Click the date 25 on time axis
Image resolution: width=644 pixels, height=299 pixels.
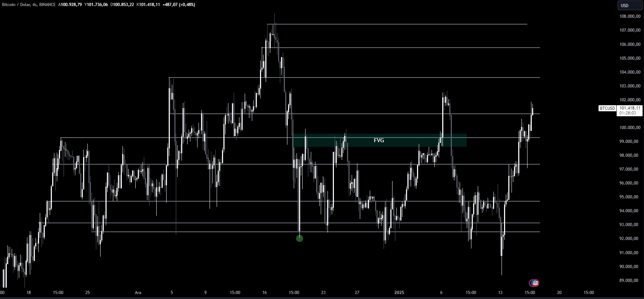[x=88, y=293]
